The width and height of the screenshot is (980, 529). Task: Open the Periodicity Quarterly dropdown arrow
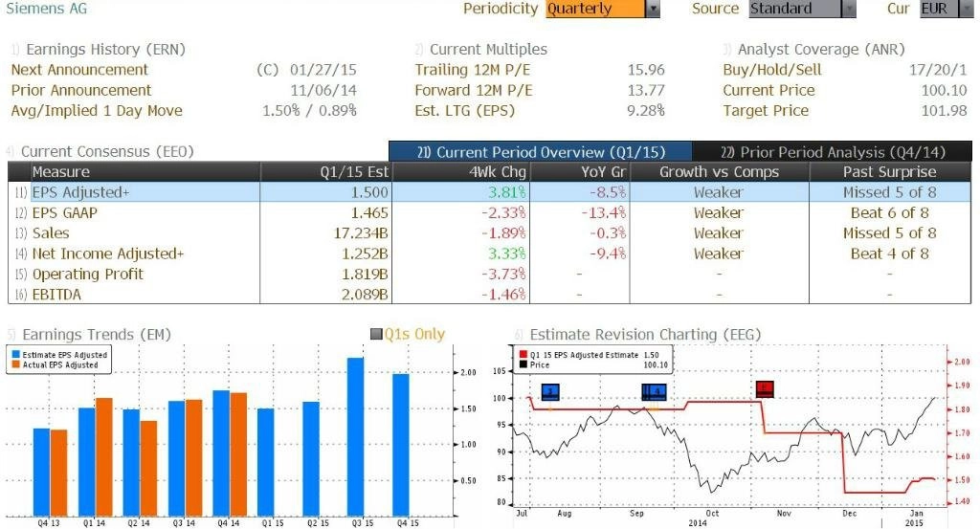[x=653, y=9]
